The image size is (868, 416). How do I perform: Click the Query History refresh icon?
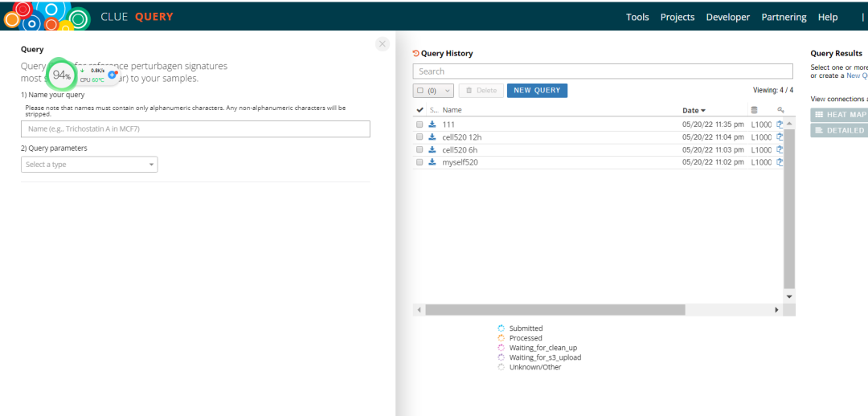(416, 54)
